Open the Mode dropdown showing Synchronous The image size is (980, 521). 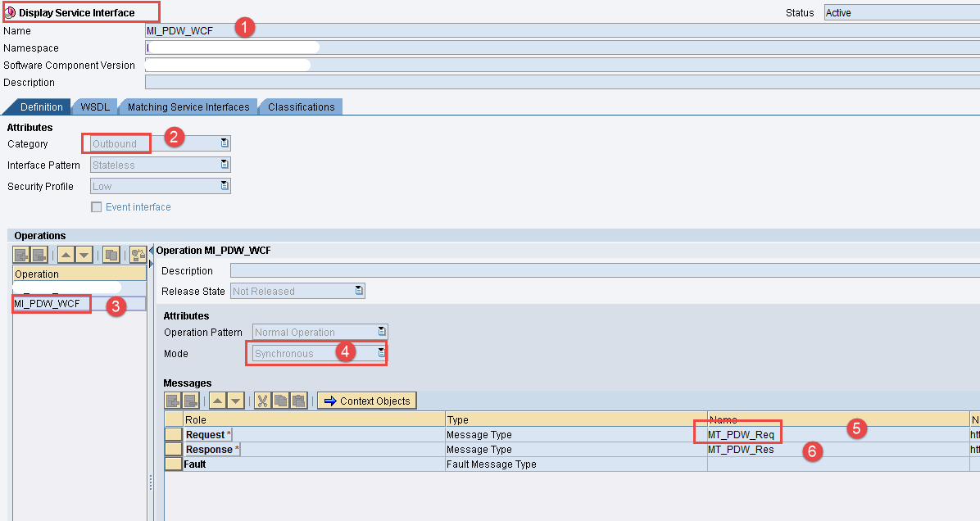click(x=381, y=353)
